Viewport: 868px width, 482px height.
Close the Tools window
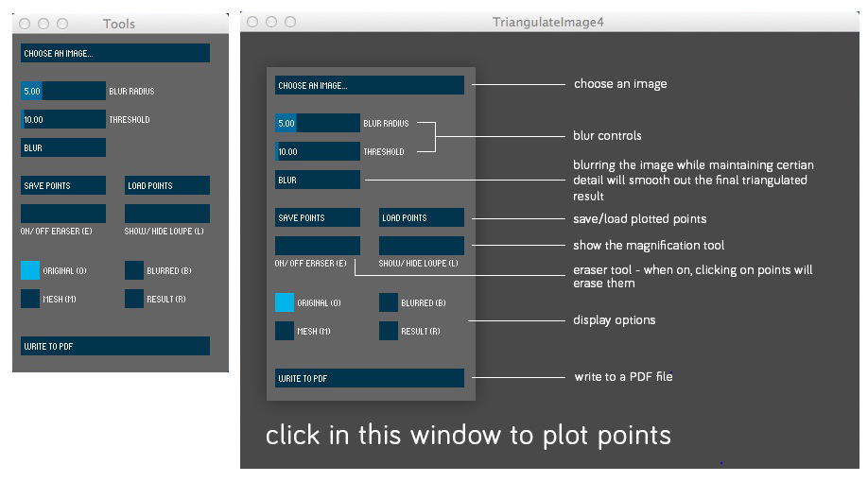[25, 24]
